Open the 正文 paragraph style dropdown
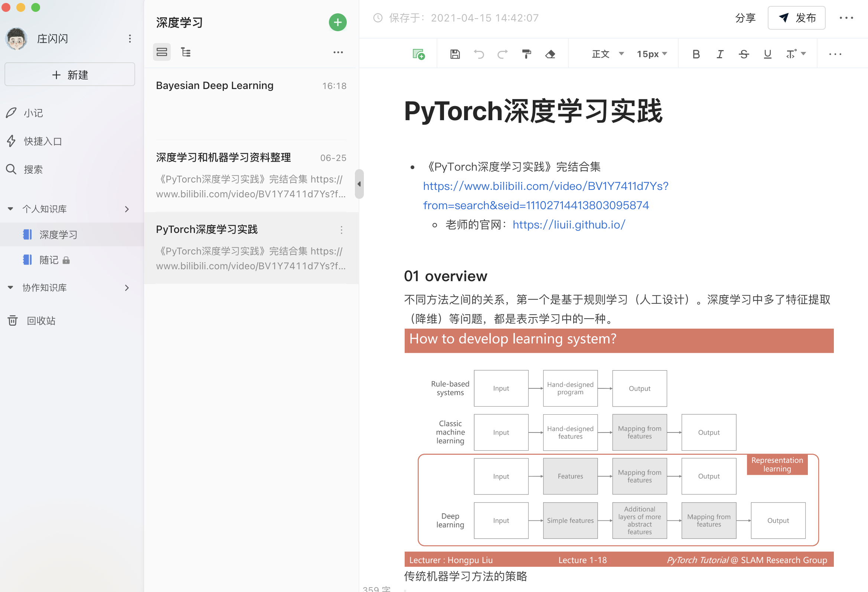Image resolution: width=868 pixels, height=592 pixels. (x=608, y=54)
